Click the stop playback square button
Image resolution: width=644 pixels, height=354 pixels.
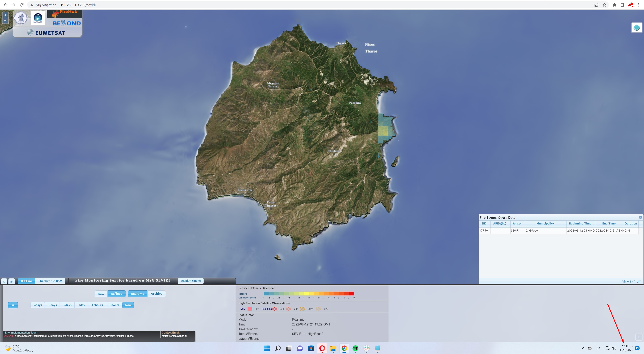click(x=13, y=305)
